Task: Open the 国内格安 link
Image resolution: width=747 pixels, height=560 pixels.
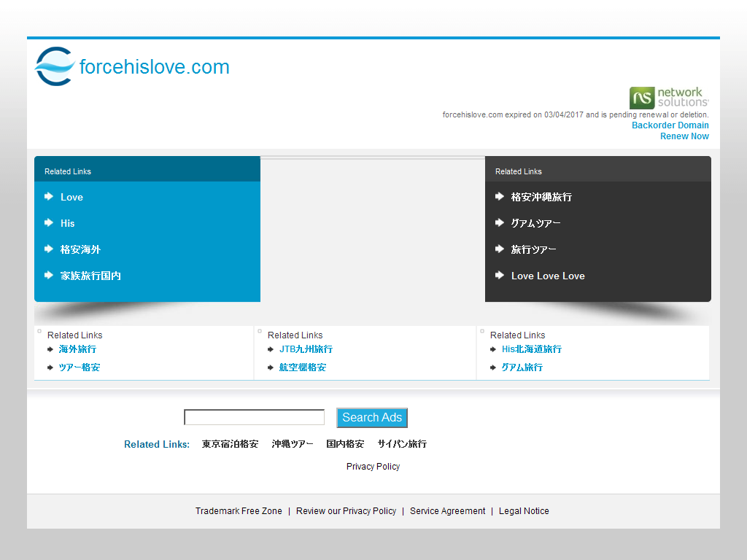Action: 345,444
